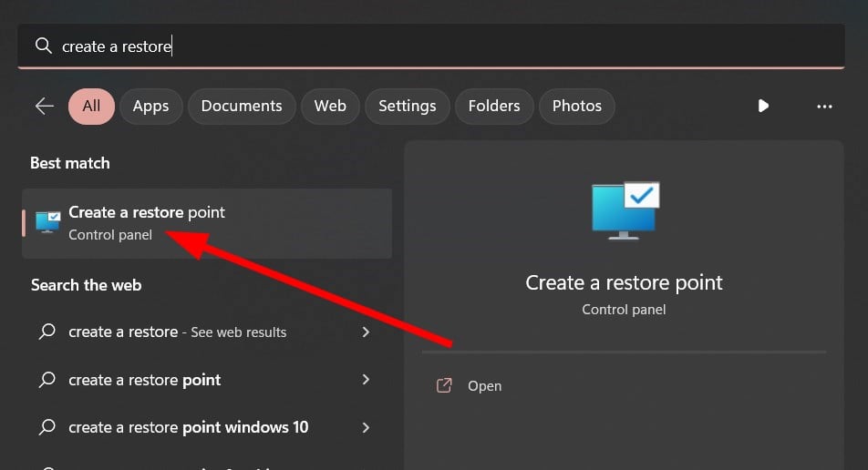Image resolution: width=868 pixels, height=470 pixels.
Task: Click search icon beside 'create a restore' web result
Action: coord(47,332)
